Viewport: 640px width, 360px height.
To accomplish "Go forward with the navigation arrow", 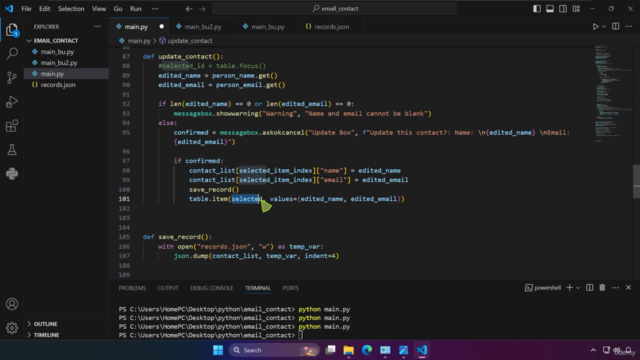I will click(x=202, y=9).
